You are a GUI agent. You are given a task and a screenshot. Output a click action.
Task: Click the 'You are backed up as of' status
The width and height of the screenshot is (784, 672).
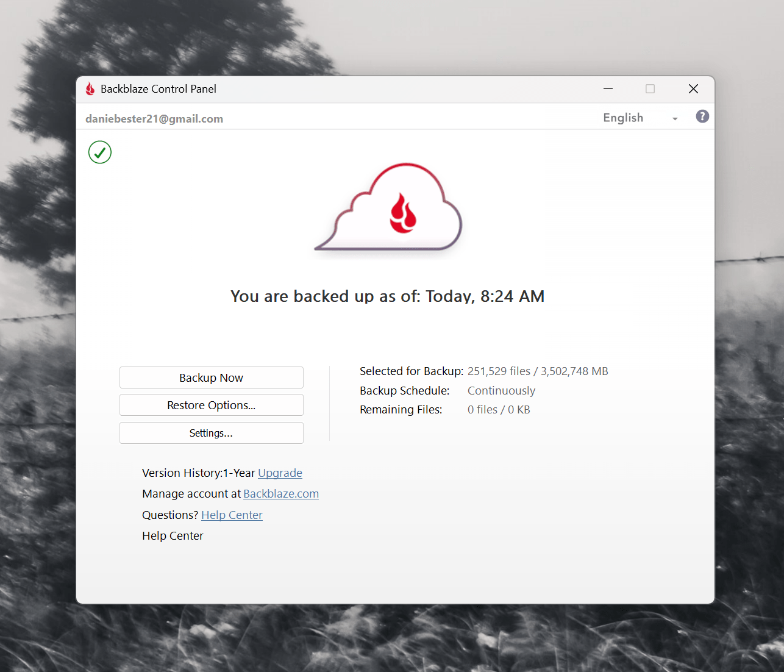pos(387,296)
